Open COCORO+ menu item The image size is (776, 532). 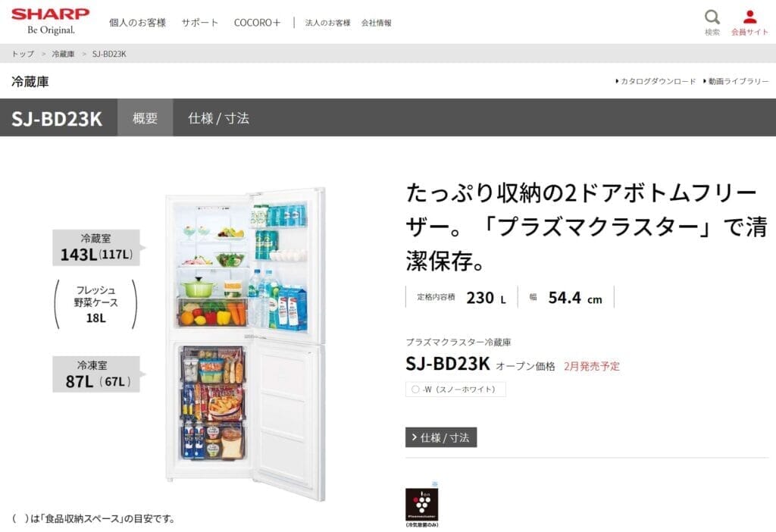(257, 23)
